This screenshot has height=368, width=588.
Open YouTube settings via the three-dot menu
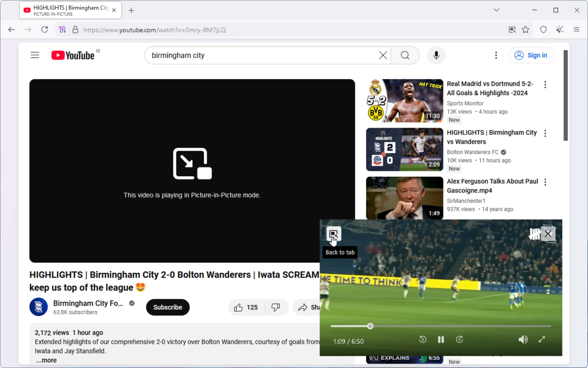[x=496, y=55]
